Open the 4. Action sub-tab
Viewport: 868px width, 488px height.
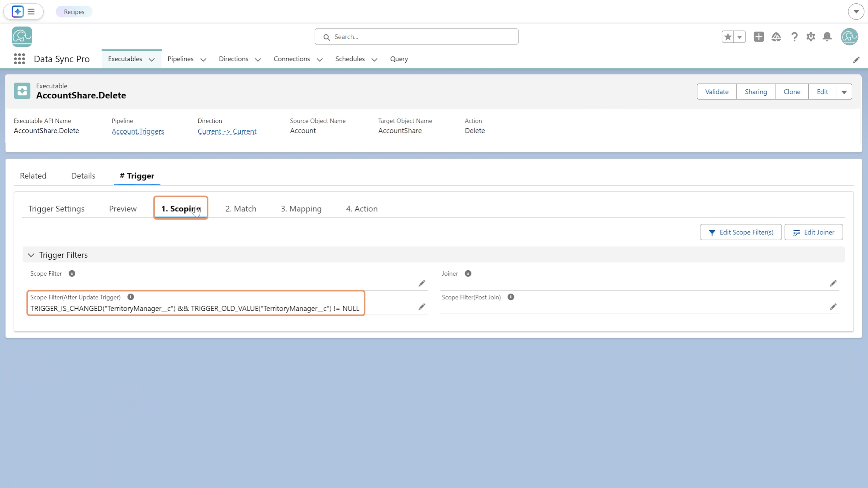tap(362, 209)
